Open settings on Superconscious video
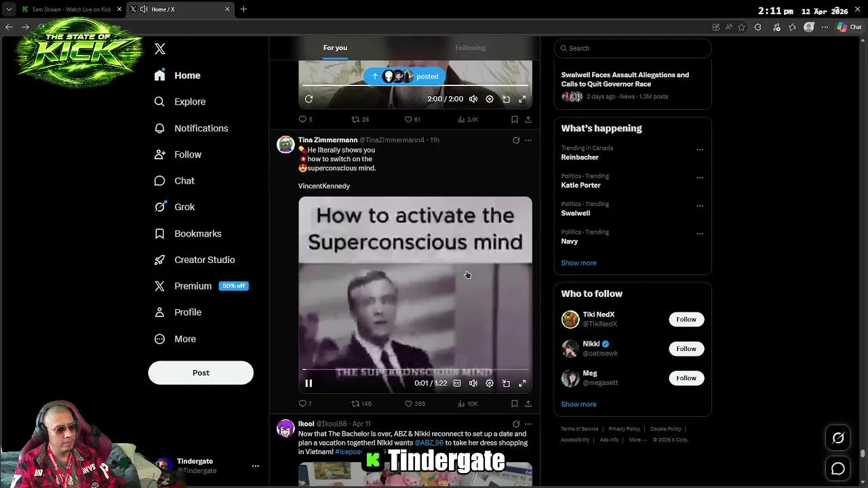This screenshot has width=868, height=488. [x=490, y=384]
